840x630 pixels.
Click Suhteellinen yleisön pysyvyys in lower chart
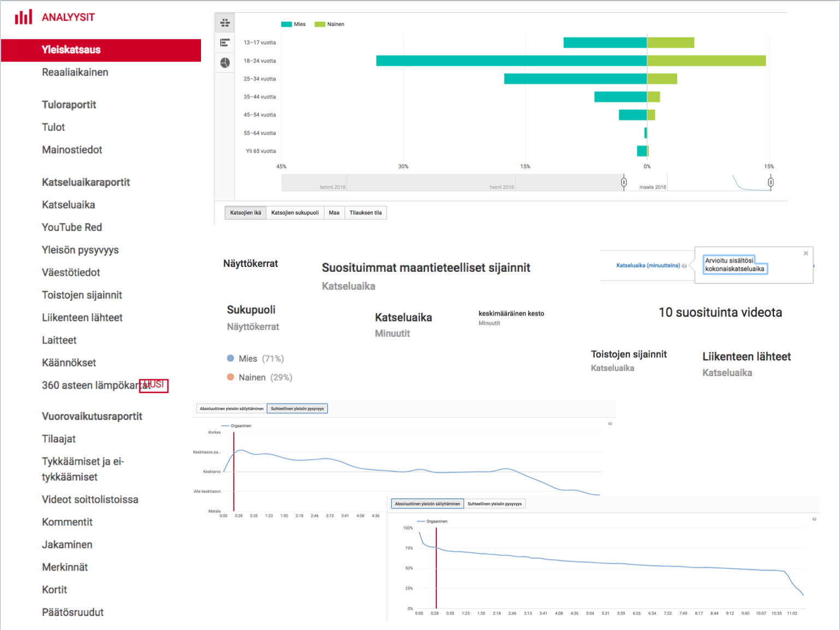click(x=494, y=504)
